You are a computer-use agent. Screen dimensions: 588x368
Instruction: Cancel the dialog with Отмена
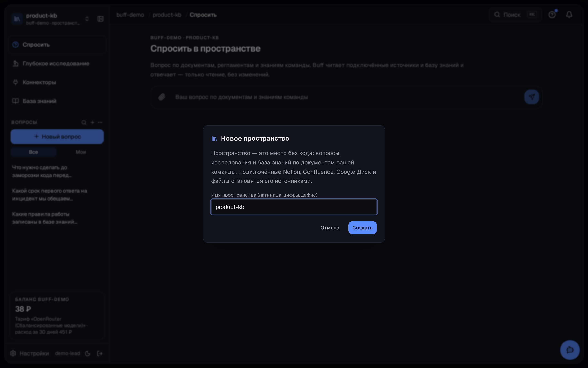point(330,228)
